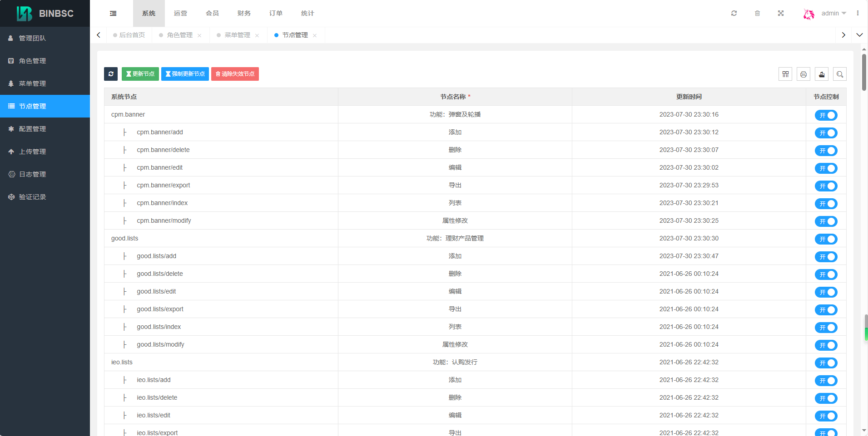Toggle off the cpm.banner node switch
This screenshot has width=868, height=436.
pyautogui.click(x=826, y=115)
